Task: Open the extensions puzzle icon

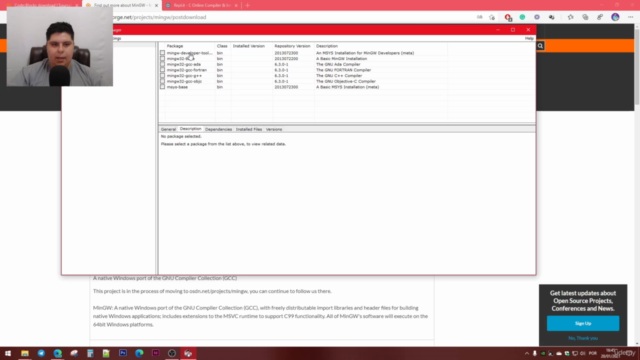Action: (551, 17)
